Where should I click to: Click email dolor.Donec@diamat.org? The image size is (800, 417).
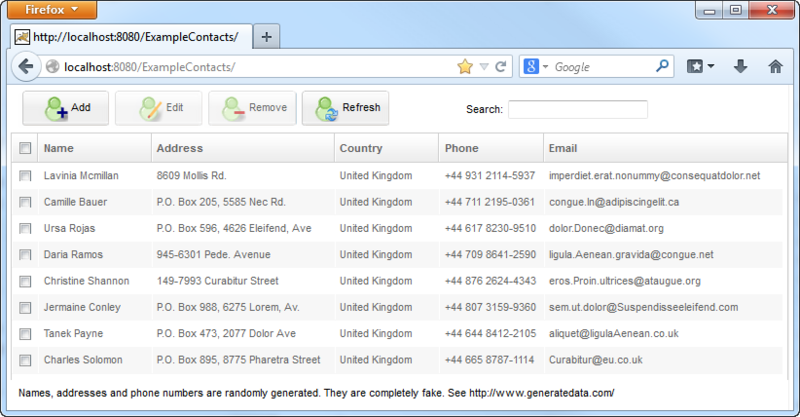pyautogui.click(x=606, y=228)
